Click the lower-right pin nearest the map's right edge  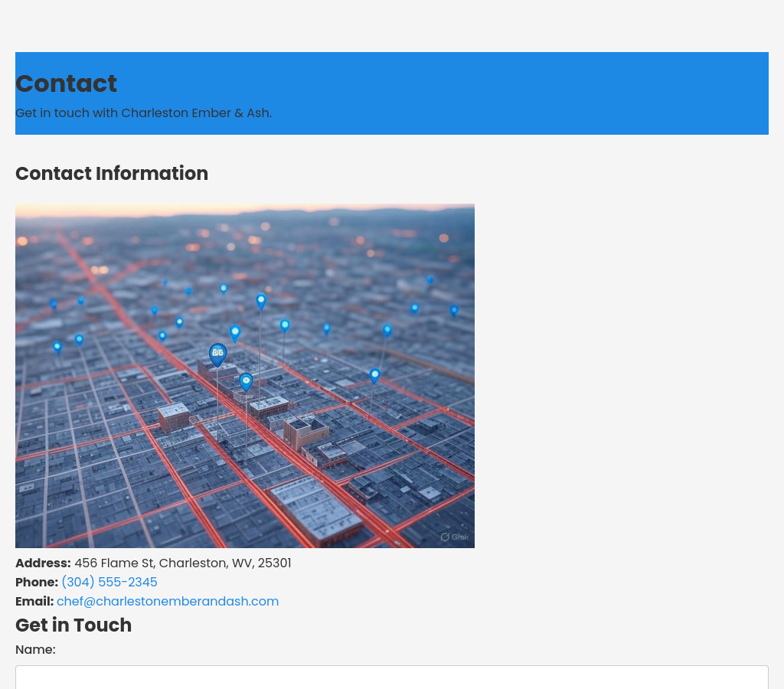374,375
